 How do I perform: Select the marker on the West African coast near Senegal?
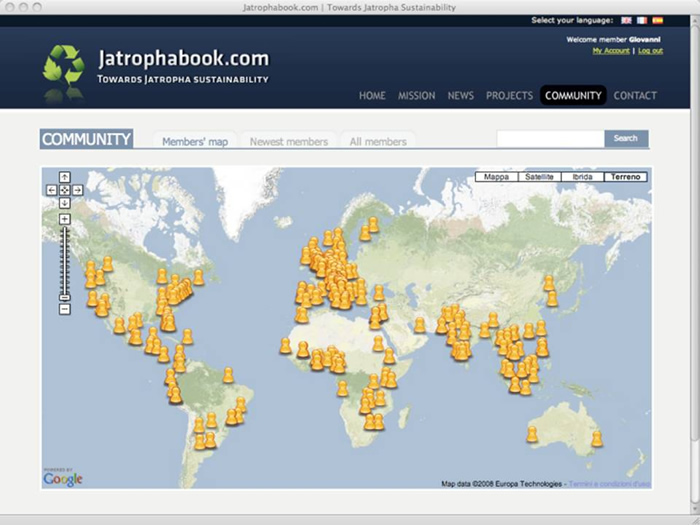285,346
